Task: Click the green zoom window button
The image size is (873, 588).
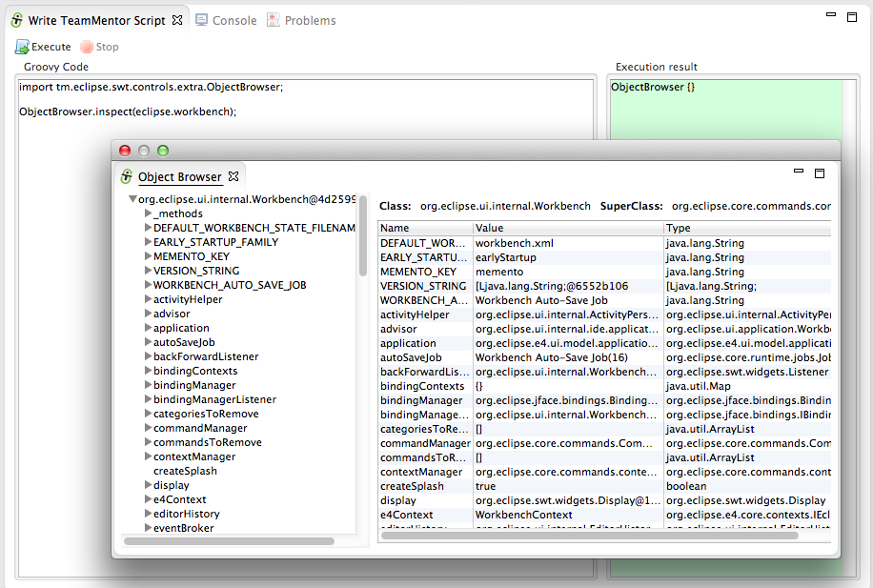Action: tap(163, 151)
